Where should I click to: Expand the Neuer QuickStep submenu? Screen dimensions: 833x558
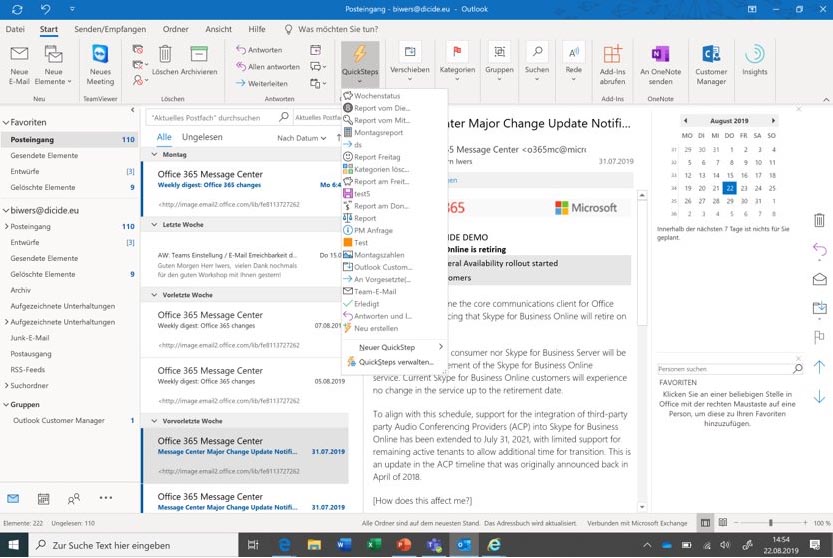coord(394,347)
